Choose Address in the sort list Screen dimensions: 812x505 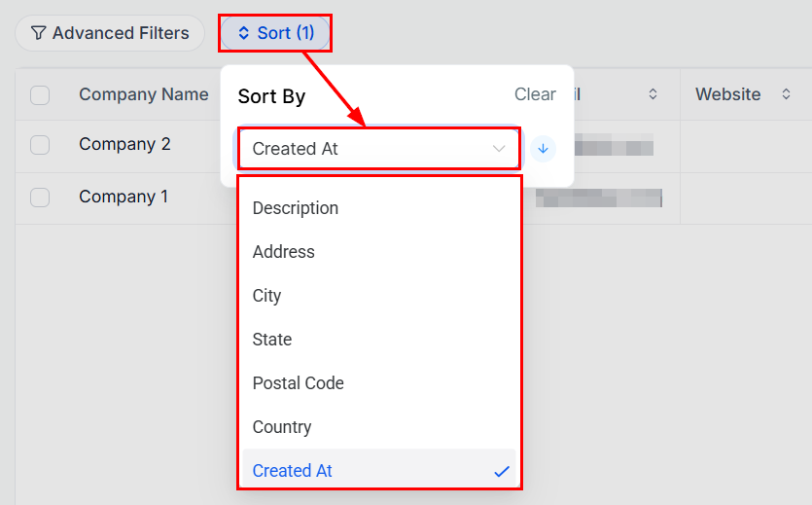(x=284, y=252)
